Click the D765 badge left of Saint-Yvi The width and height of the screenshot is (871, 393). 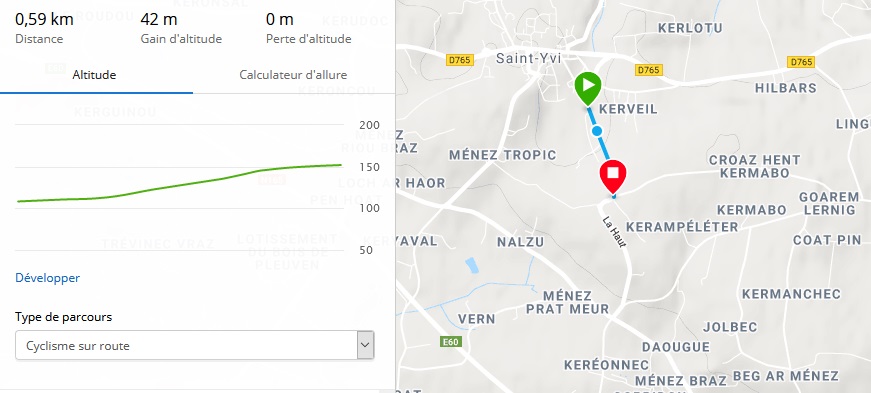(x=460, y=60)
